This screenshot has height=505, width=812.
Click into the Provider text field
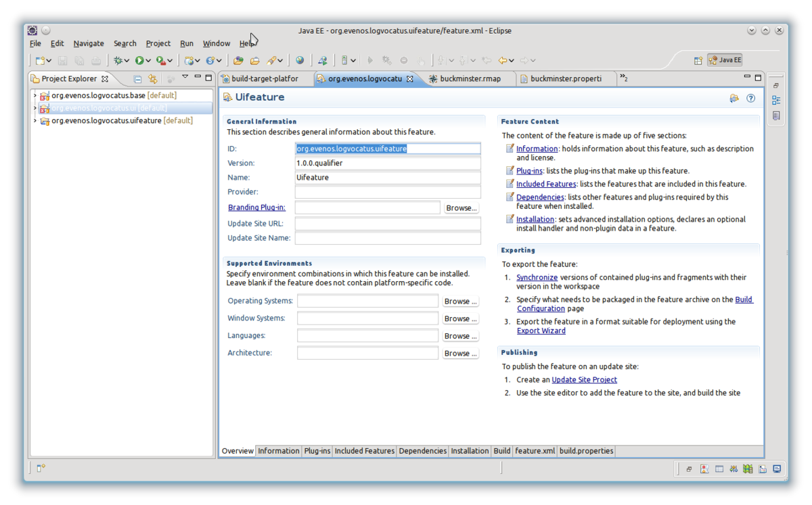[x=388, y=193]
